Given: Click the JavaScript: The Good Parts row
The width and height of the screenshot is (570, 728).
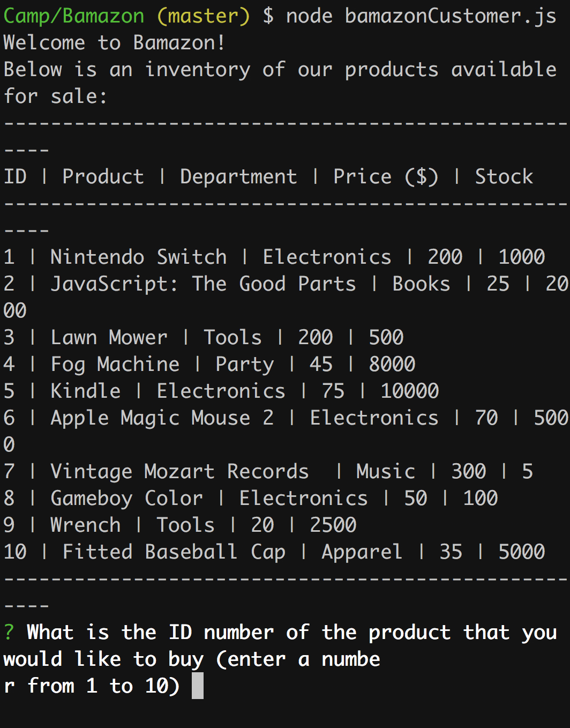Looking at the screenshot, I should (x=286, y=297).
